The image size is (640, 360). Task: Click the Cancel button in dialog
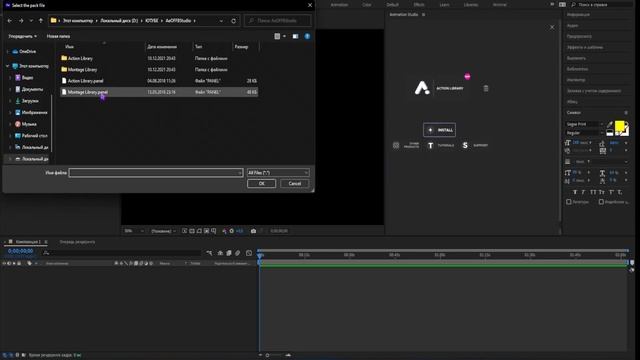295,184
